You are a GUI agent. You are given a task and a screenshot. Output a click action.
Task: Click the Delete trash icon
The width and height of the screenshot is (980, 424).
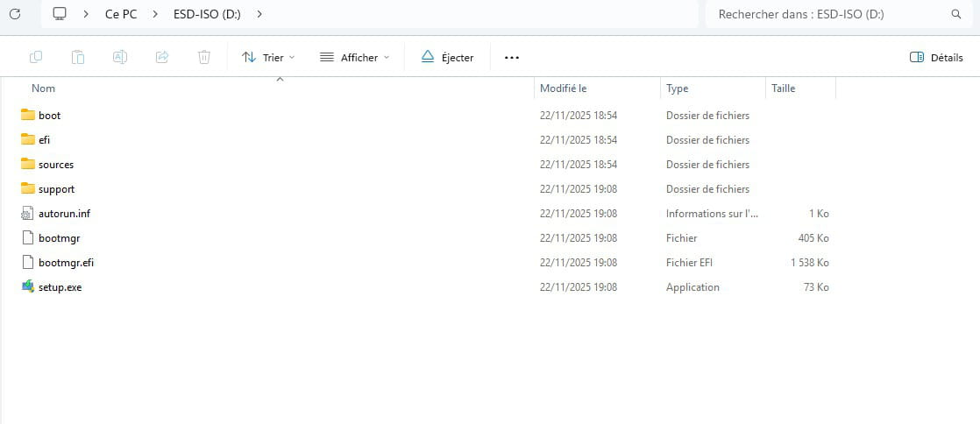point(204,57)
